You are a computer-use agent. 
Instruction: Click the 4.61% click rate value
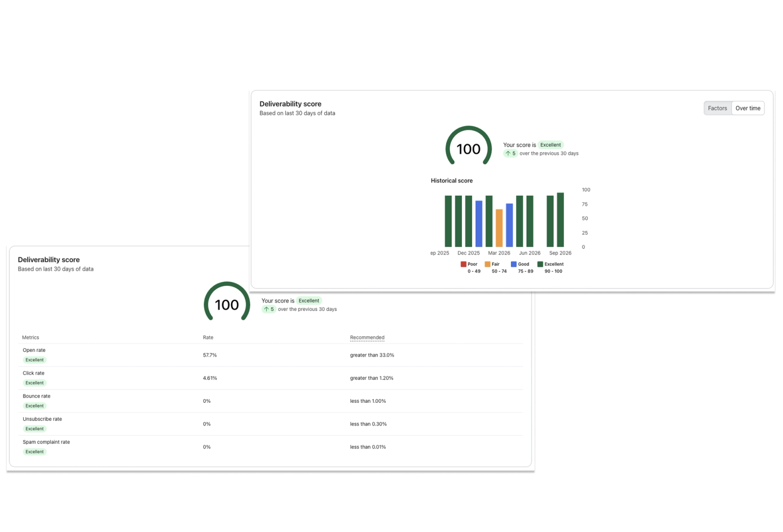point(210,378)
